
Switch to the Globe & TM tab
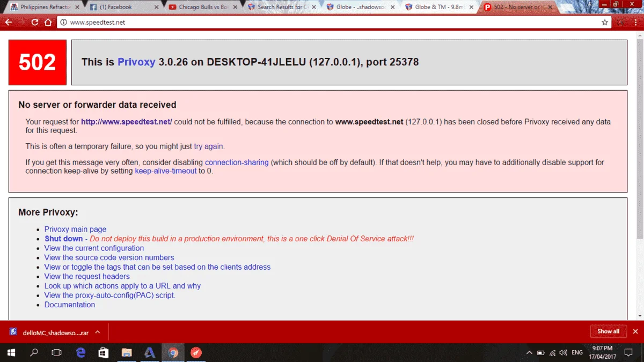tap(438, 7)
